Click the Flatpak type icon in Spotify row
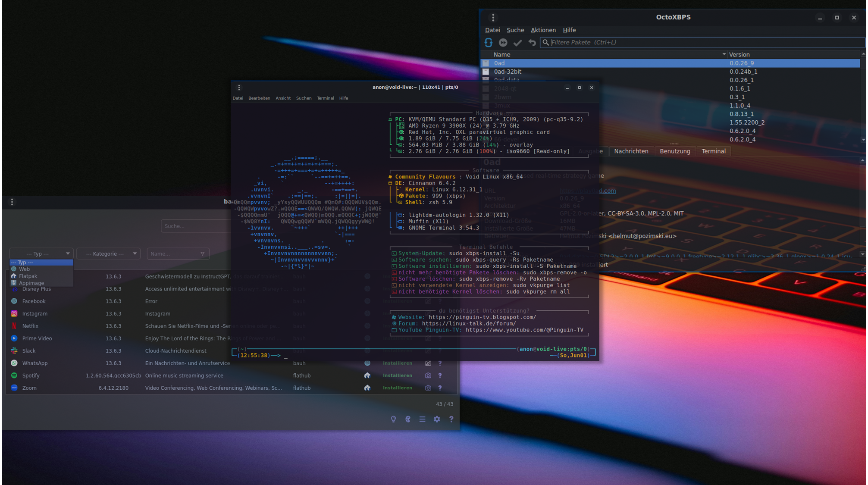The height and width of the screenshot is (485, 868). click(x=367, y=375)
